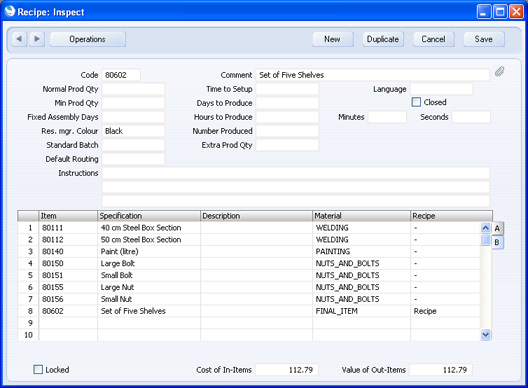Click the Default Routing field

click(x=133, y=159)
